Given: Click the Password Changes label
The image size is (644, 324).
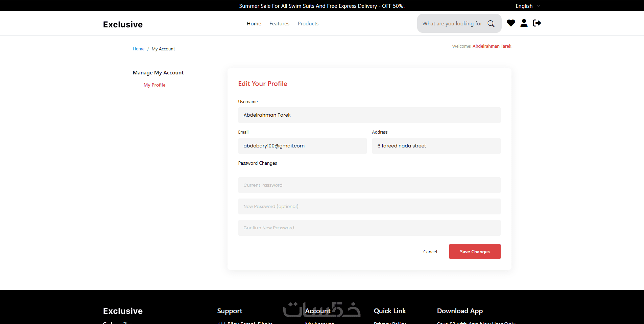Looking at the screenshot, I should [x=258, y=163].
